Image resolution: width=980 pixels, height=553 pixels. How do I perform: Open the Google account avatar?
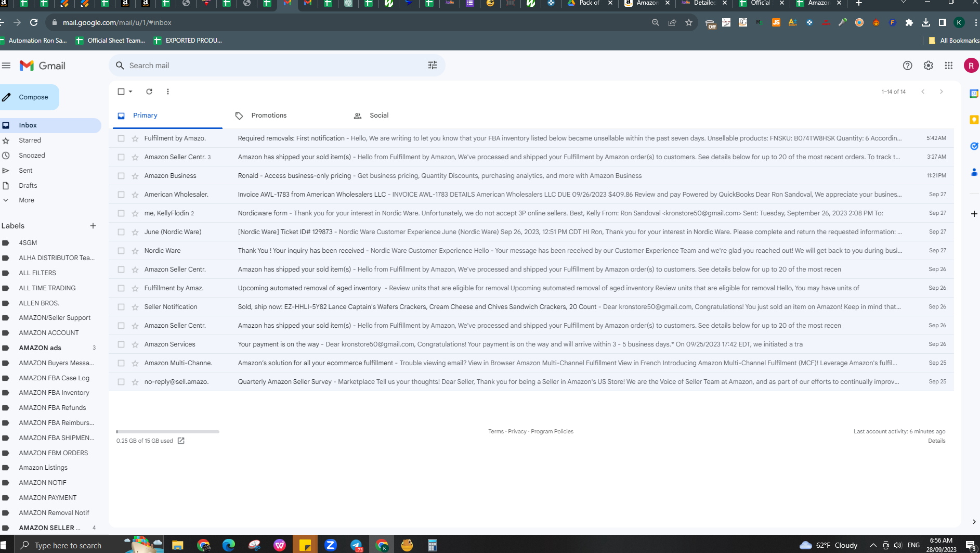(971, 66)
